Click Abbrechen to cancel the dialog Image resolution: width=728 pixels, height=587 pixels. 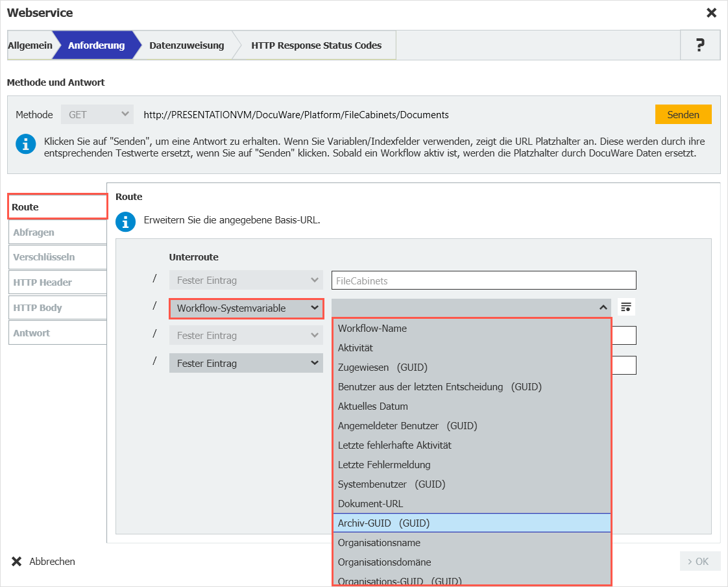coord(43,561)
